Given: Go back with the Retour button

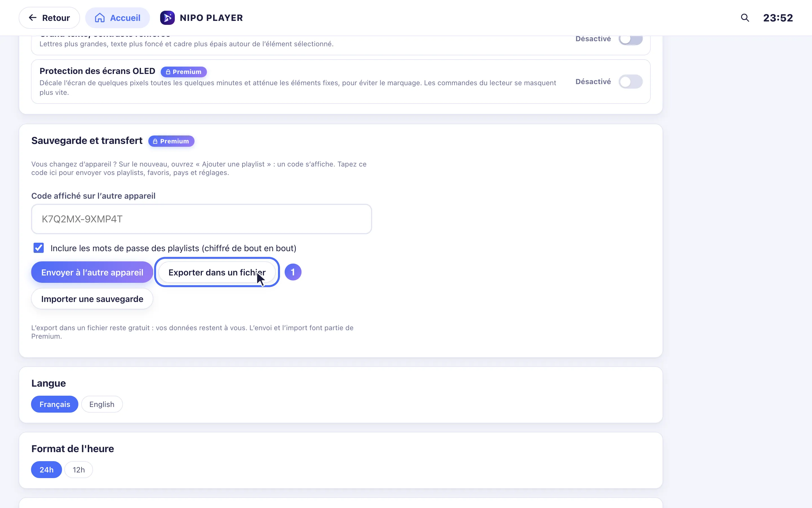Looking at the screenshot, I should [49, 18].
